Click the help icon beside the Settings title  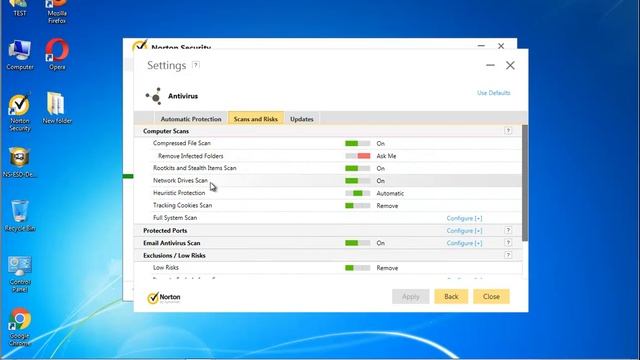pyautogui.click(x=196, y=65)
